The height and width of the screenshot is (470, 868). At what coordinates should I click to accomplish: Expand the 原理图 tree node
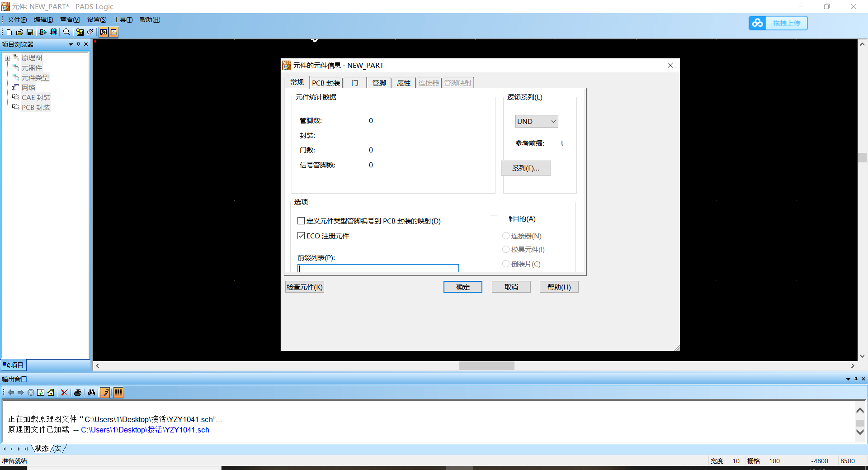click(8, 58)
